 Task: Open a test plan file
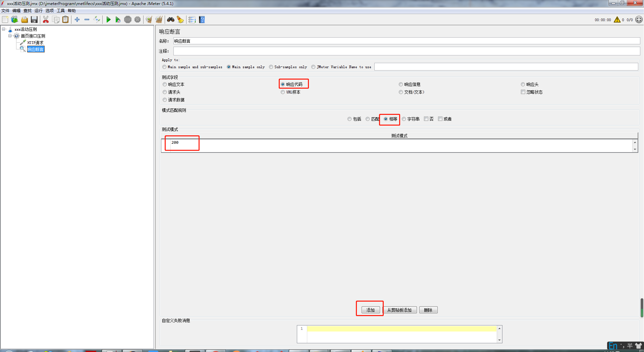[x=24, y=19]
